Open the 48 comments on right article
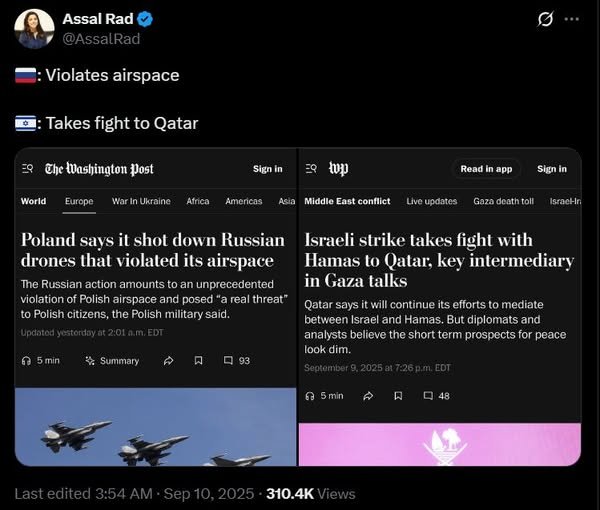The width and height of the screenshot is (600, 510). [436, 396]
